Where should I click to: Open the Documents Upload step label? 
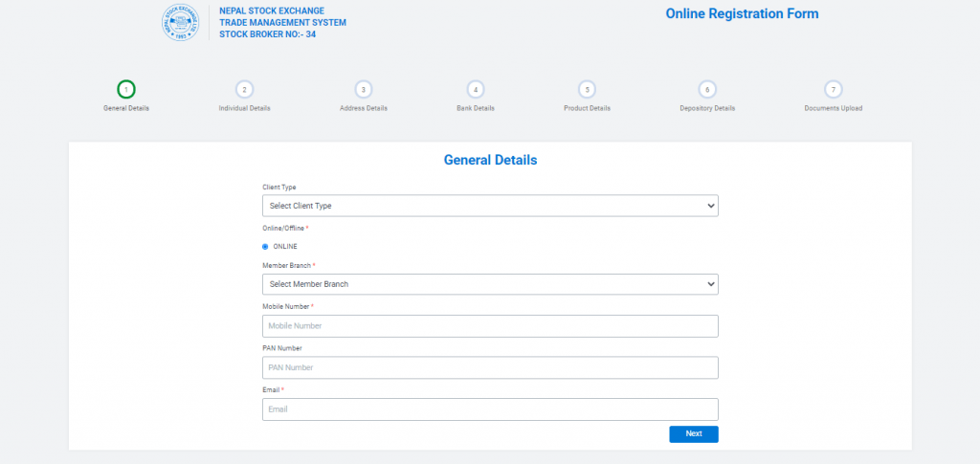tap(834, 108)
